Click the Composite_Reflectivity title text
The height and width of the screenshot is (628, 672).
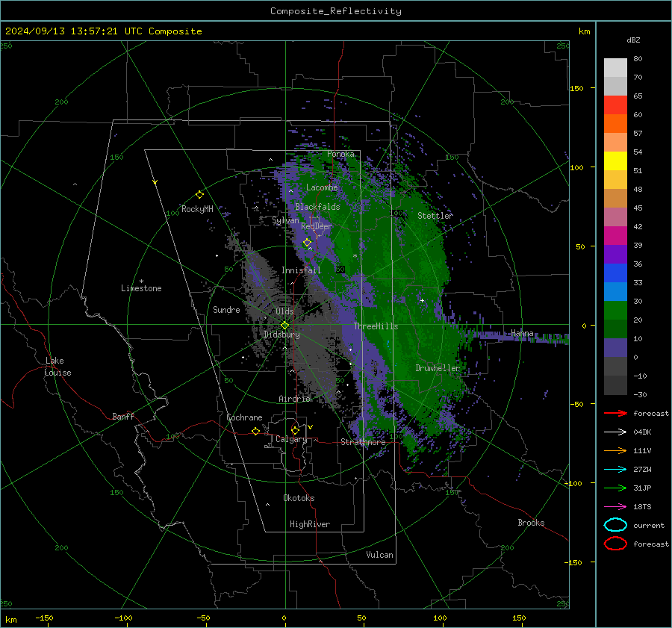click(335, 11)
